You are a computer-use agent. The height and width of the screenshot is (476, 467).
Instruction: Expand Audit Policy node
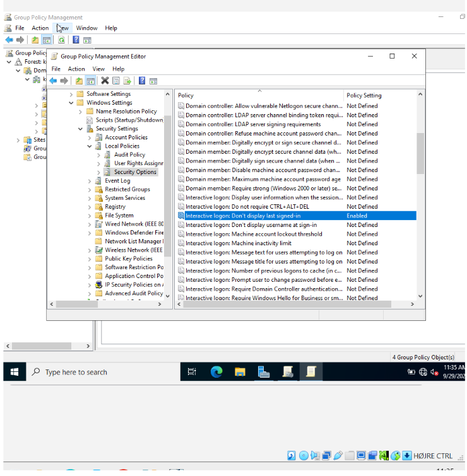[x=98, y=155]
